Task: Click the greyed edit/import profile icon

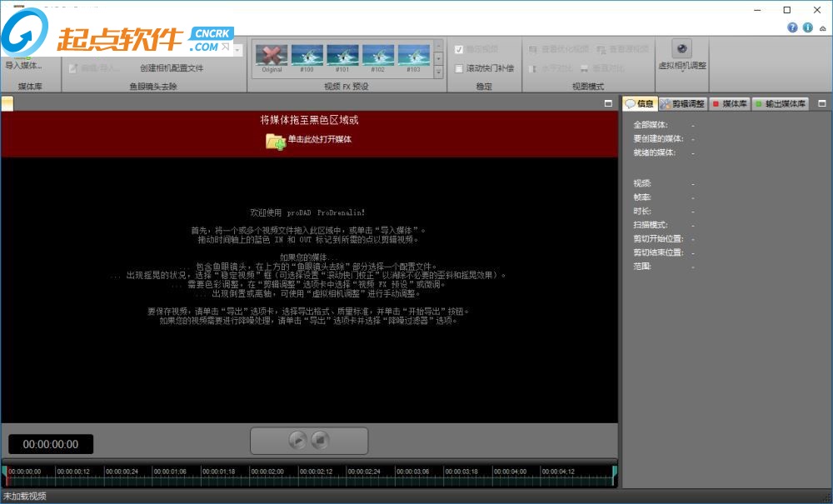Action: (73, 68)
